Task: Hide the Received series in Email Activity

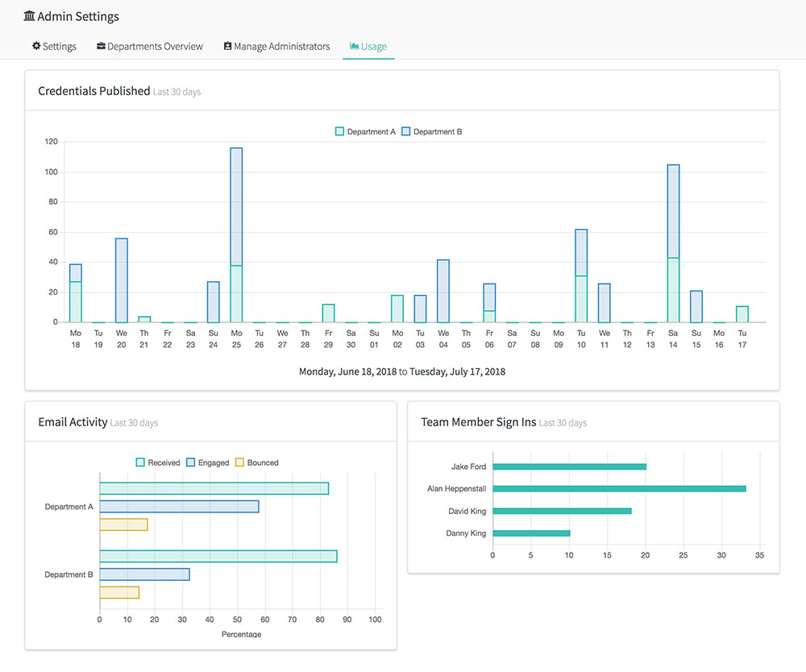Action: click(x=157, y=463)
